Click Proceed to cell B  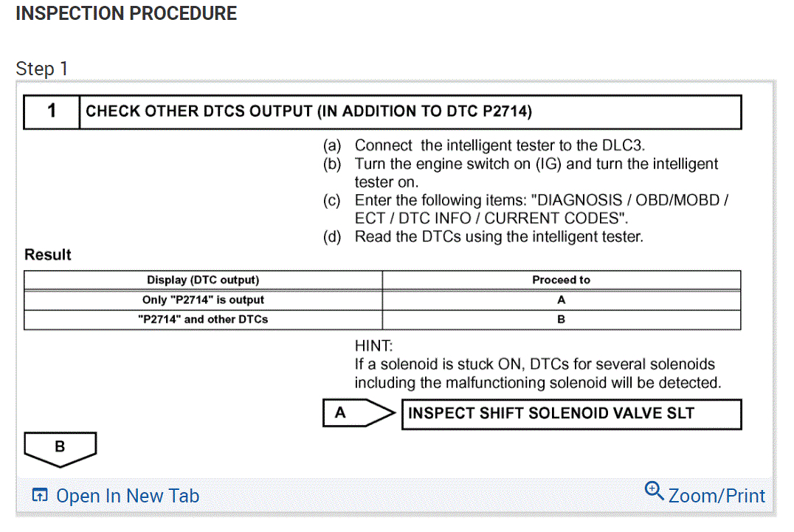[561, 319]
